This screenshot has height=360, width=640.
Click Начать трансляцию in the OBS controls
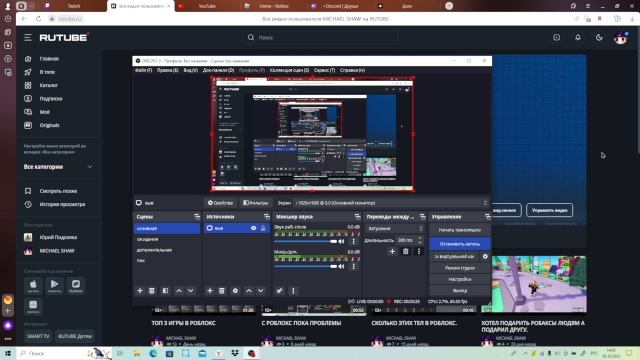tap(460, 230)
